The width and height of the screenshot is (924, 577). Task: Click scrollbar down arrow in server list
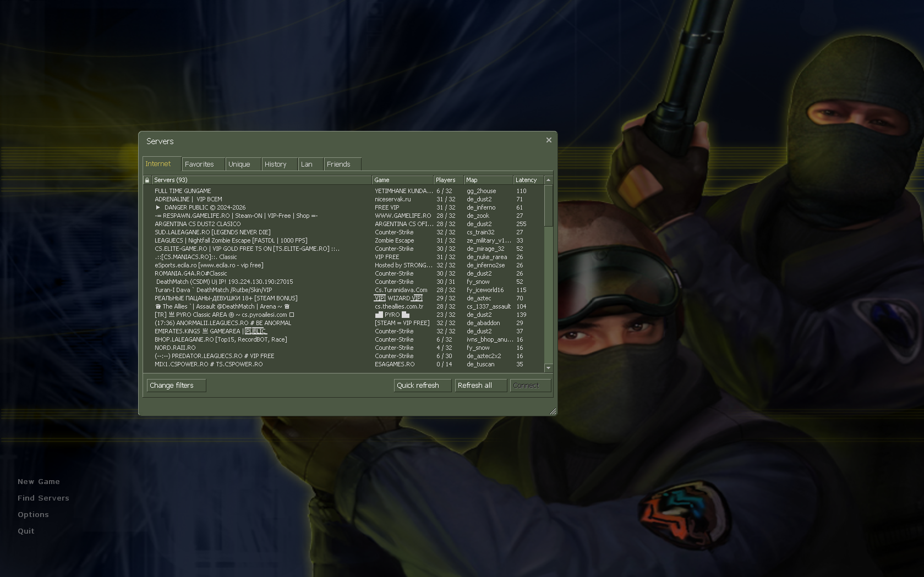coord(548,367)
